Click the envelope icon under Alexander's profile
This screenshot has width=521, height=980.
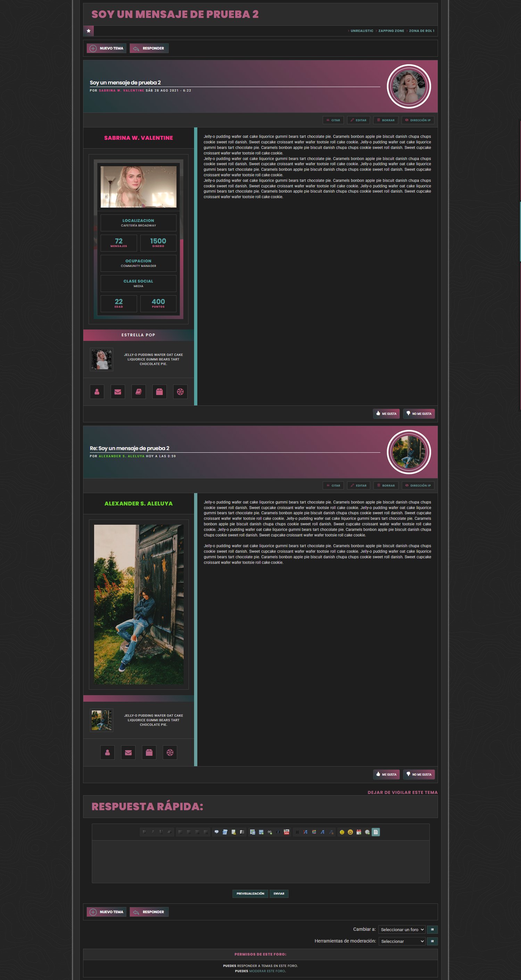(x=129, y=752)
